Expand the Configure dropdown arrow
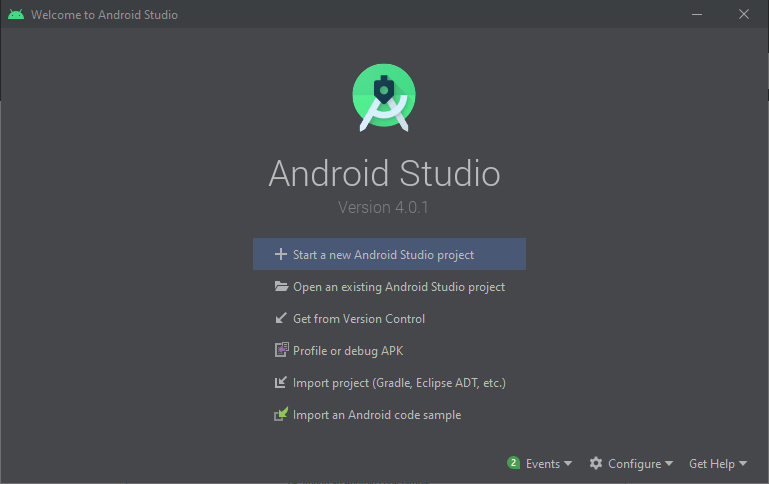The image size is (769, 484). pos(669,463)
